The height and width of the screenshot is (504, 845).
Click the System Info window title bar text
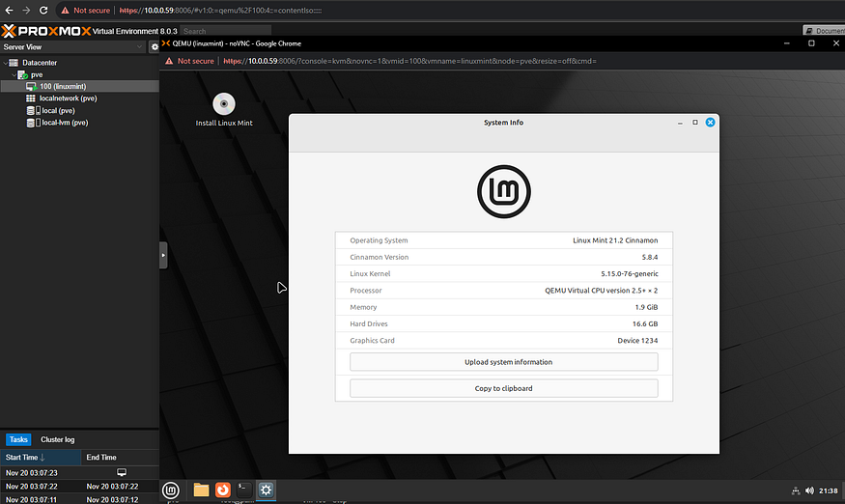tap(503, 123)
